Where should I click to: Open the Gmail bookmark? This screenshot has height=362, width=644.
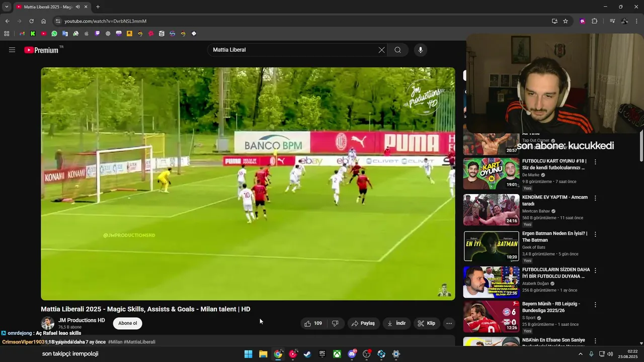22,34
